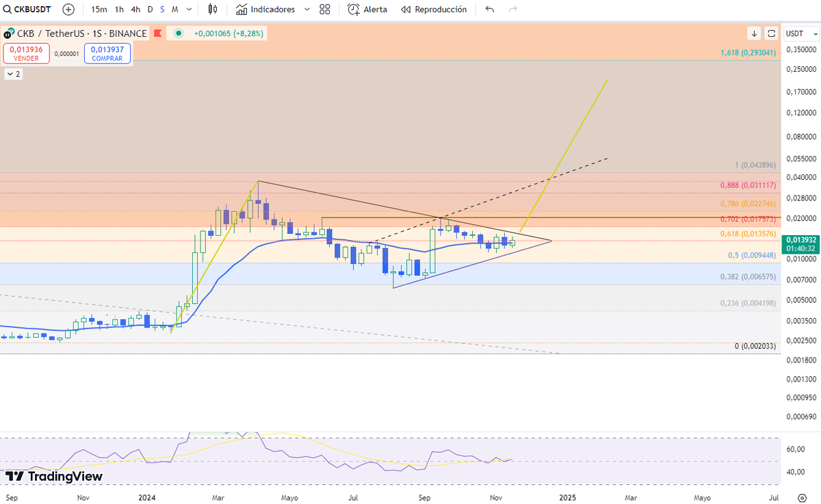Screen dimensions: 821x504
Task: Open the USDT currency dropdown
Action: (802, 33)
